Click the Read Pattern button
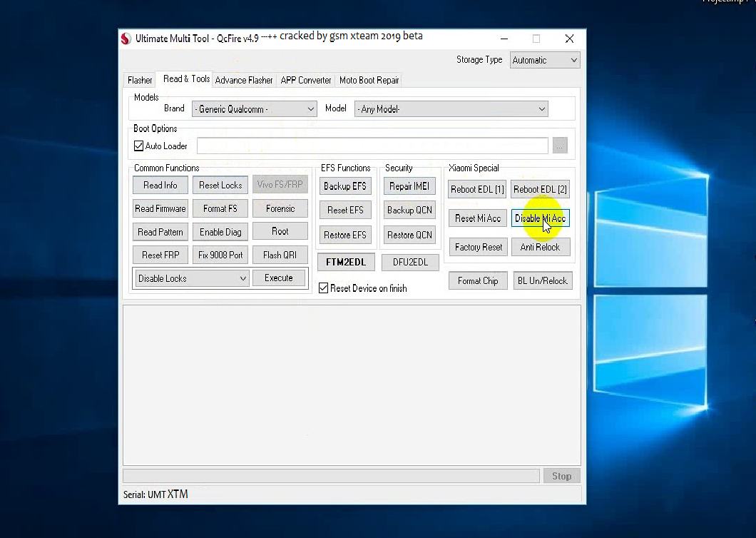The height and width of the screenshot is (538, 756). (160, 232)
